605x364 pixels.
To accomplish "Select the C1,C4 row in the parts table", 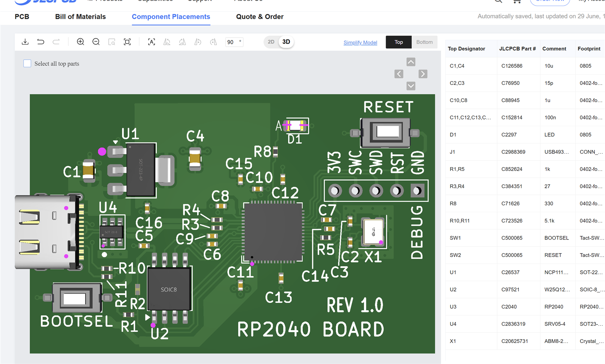I will click(525, 66).
